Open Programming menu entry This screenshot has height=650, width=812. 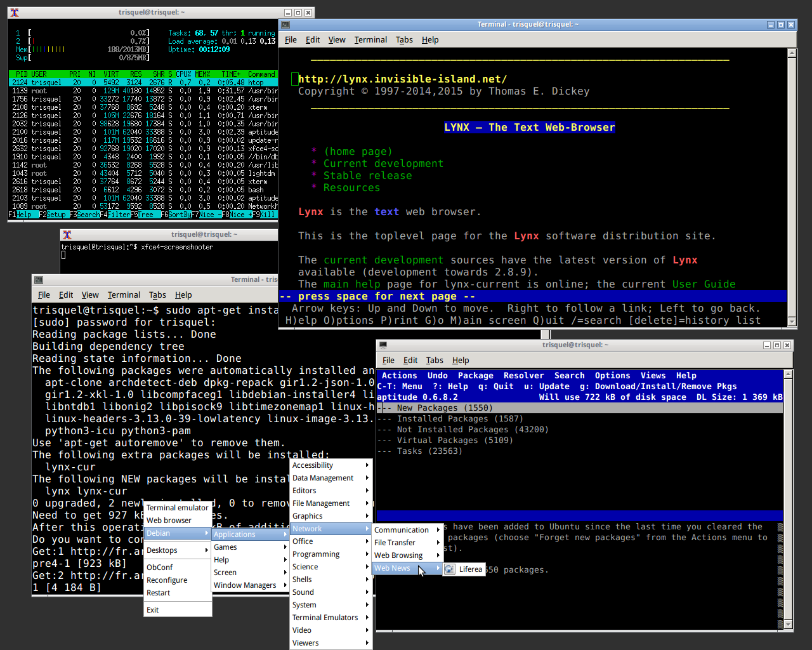tap(331, 554)
